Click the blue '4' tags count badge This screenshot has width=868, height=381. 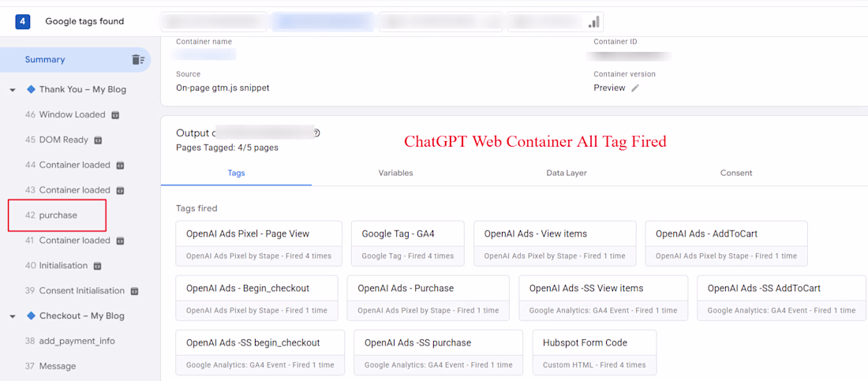[23, 21]
